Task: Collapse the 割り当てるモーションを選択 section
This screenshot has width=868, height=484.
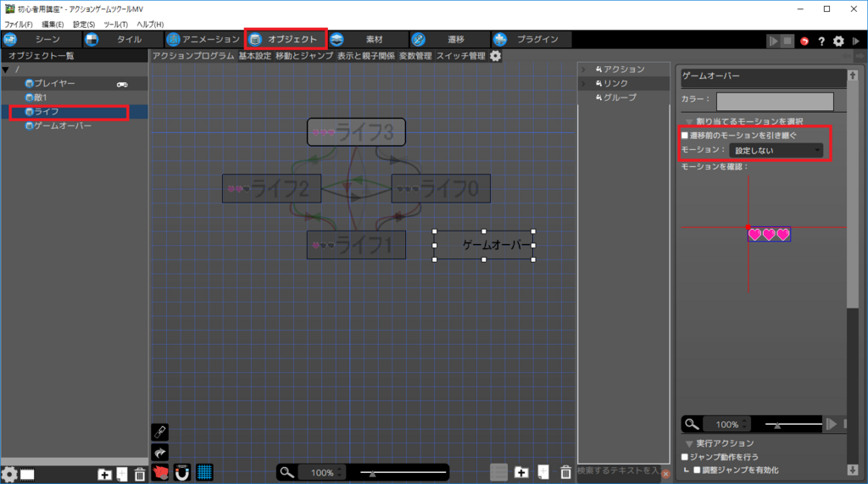Action: (689, 122)
